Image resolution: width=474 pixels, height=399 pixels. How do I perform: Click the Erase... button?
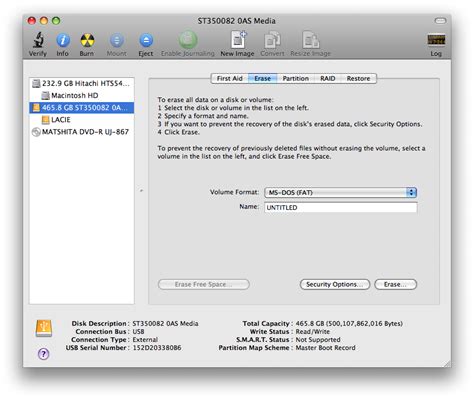click(396, 284)
